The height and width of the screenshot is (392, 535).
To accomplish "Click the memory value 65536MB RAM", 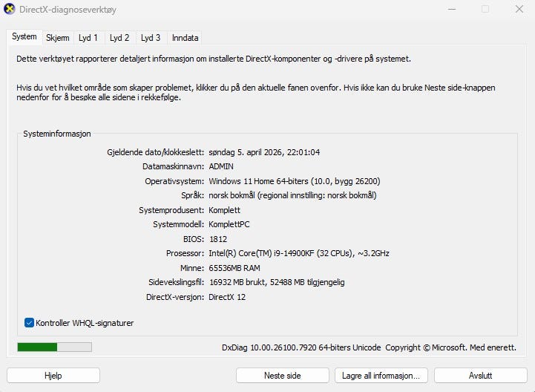I will [234, 268].
